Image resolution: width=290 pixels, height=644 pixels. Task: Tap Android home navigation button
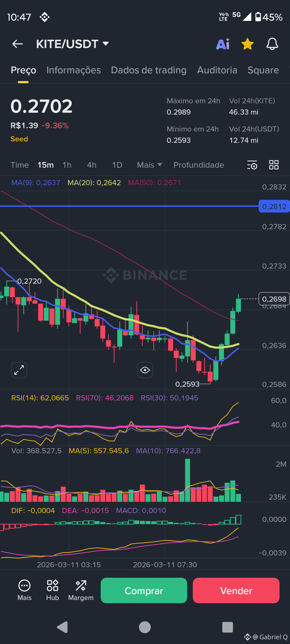pyautogui.click(x=145, y=627)
